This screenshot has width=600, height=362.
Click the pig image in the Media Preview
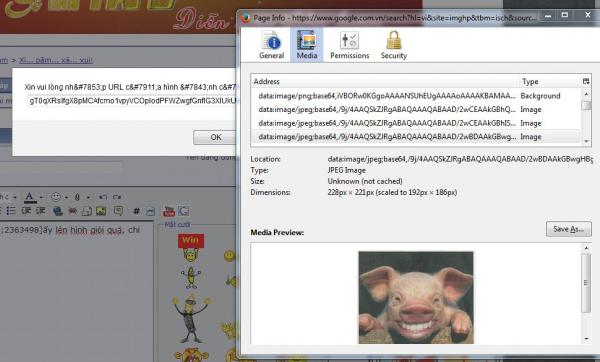(x=416, y=297)
